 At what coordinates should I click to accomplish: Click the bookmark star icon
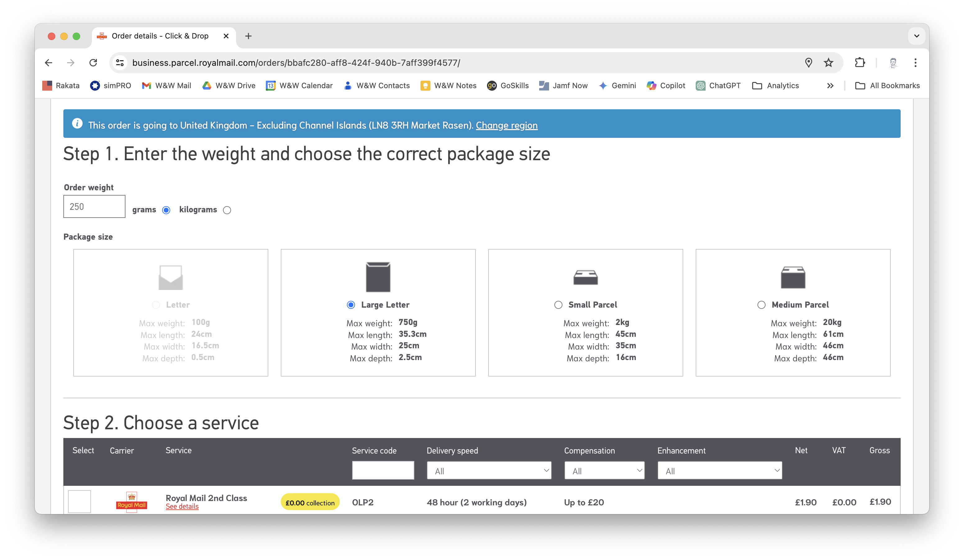click(828, 63)
